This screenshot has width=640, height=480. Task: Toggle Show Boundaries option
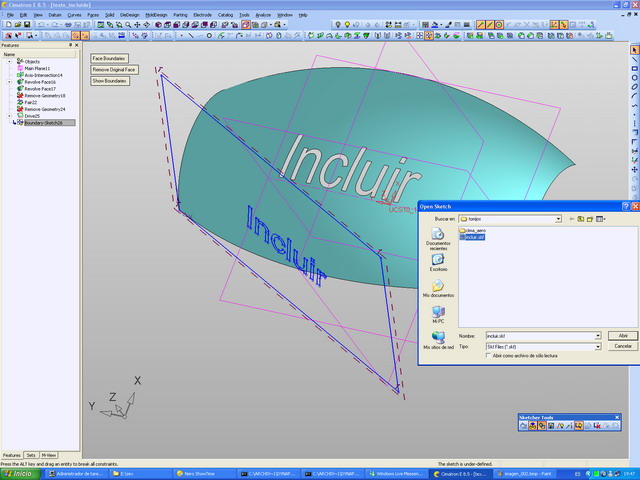tap(109, 81)
